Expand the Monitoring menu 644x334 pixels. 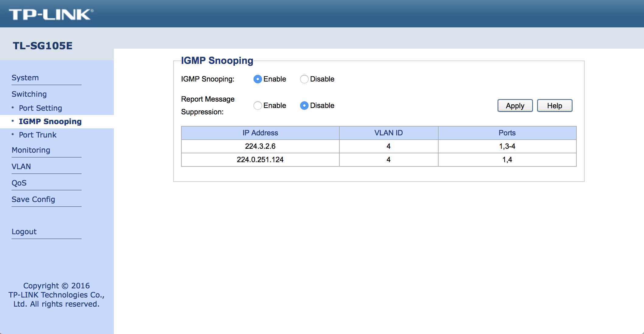[31, 150]
